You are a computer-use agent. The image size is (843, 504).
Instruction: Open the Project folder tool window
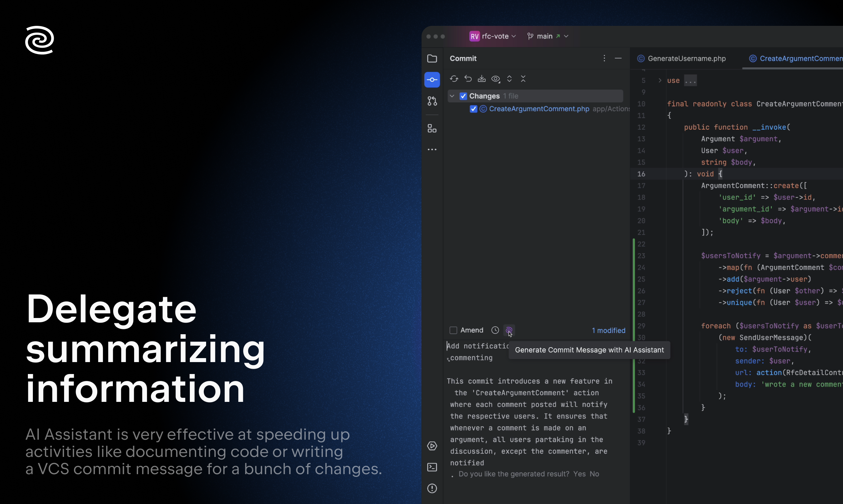[432, 59]
